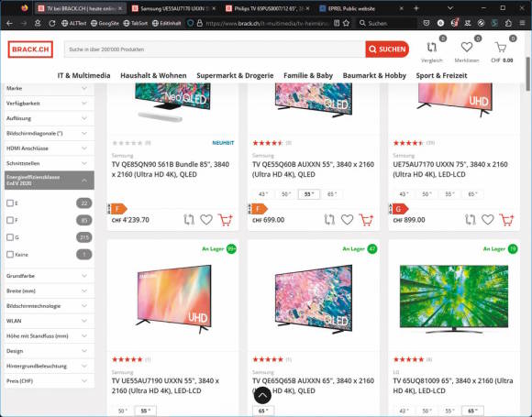Check the G energy class filter
This screenshot has height=417, width=532.
pyautogui.click(x=10, y=237)
